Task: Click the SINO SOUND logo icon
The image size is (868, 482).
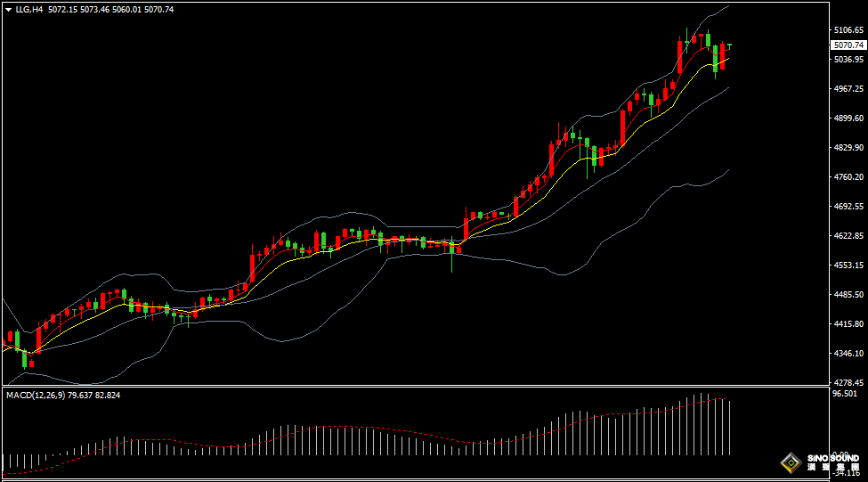Action: (x=789, y=462)
